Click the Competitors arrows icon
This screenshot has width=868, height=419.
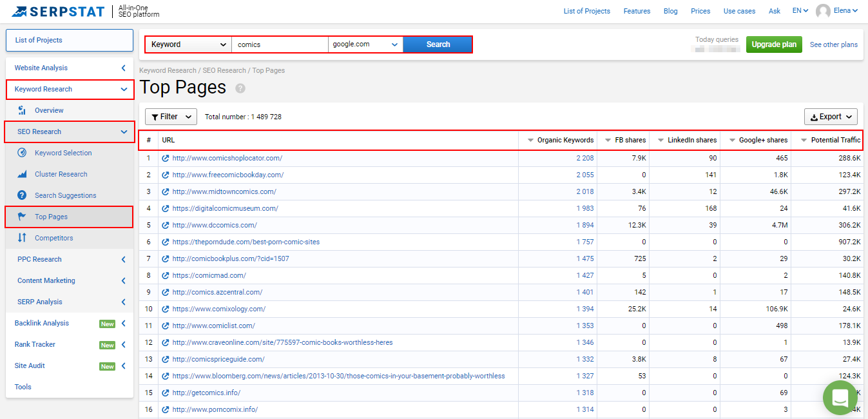[22, 238]
